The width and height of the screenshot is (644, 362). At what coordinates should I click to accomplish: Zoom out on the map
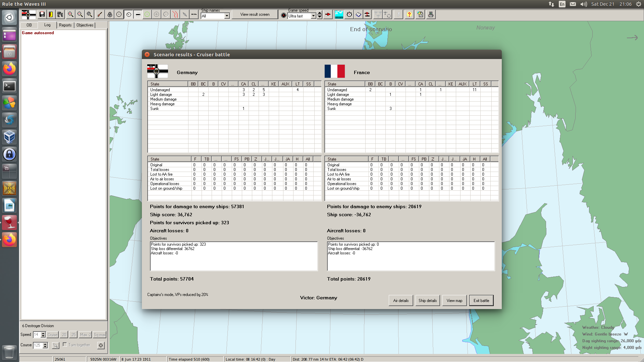[80, 14]
